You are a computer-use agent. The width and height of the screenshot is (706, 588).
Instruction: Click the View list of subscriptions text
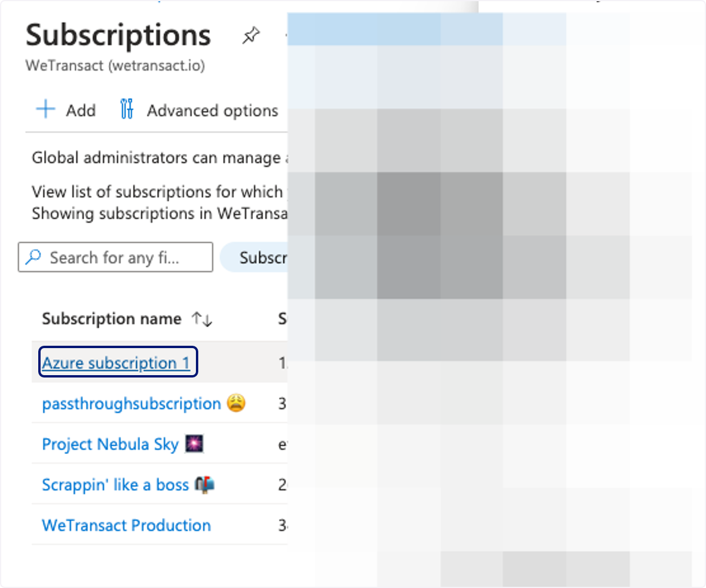pos(158,192)
